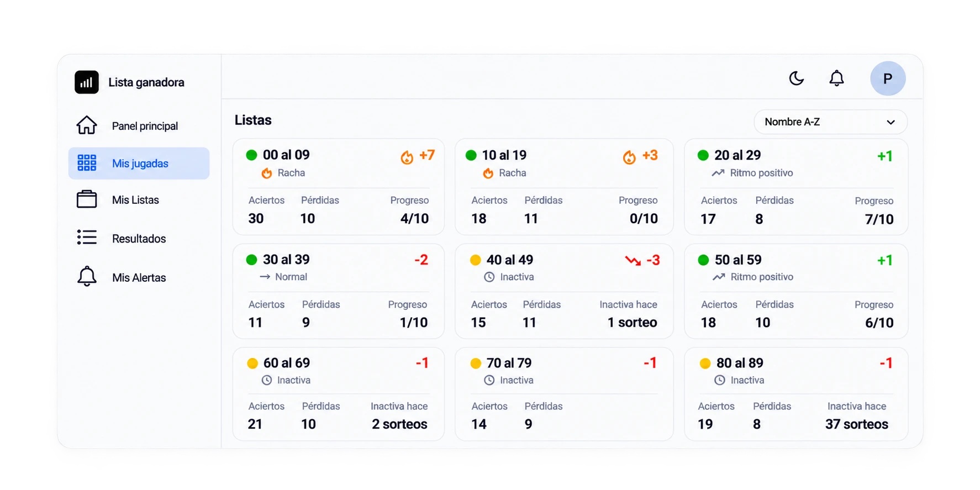Open the profile avatar labeled P
980x490 pixels.
coord(888,78)
